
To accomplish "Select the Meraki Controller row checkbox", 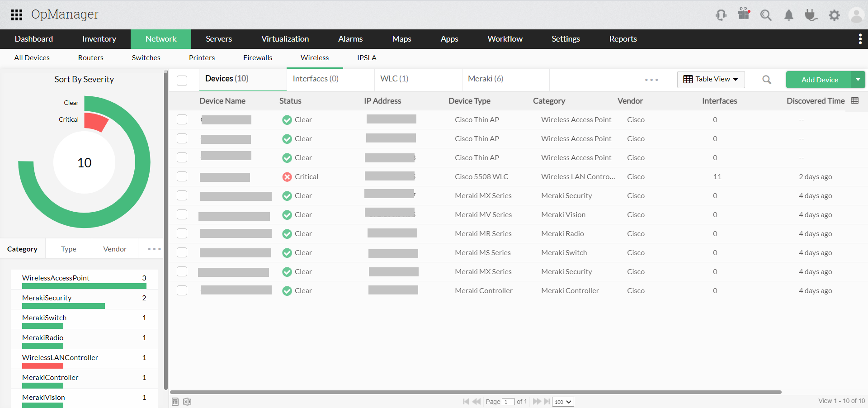I will click(x=182, y=290).
